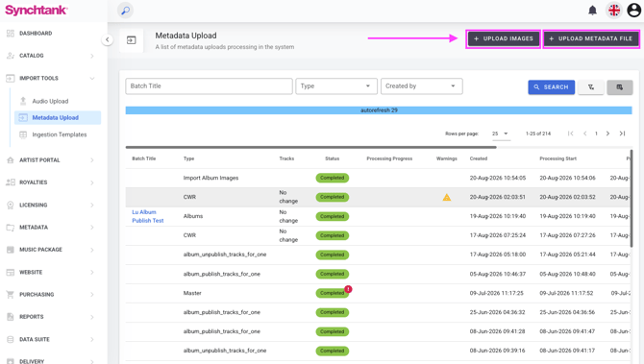This screenshot has height=364, width=644.
Task: Open the Created by filter dropdown
Action: [x=421, y=86]
